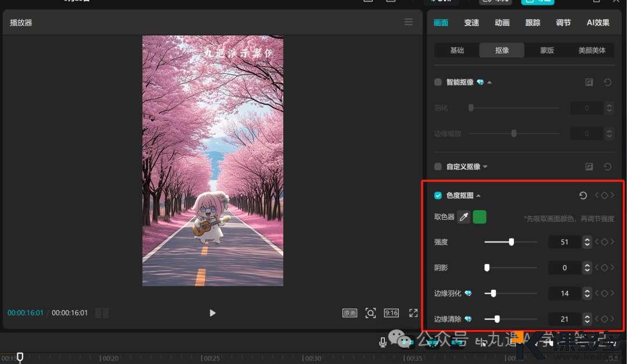Go to previous keyframe of 强度
Viewport: 627px width, 364px height.
tap(597, 242)
